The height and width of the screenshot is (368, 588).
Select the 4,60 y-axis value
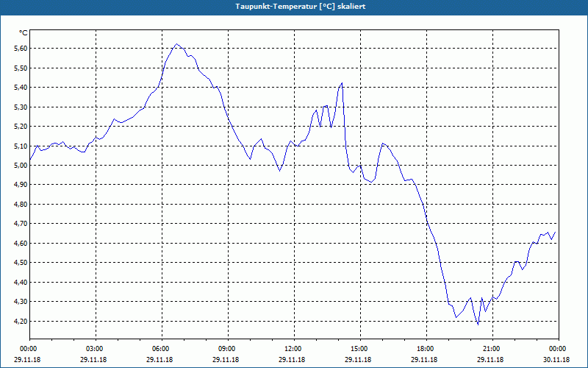point(21,244)
